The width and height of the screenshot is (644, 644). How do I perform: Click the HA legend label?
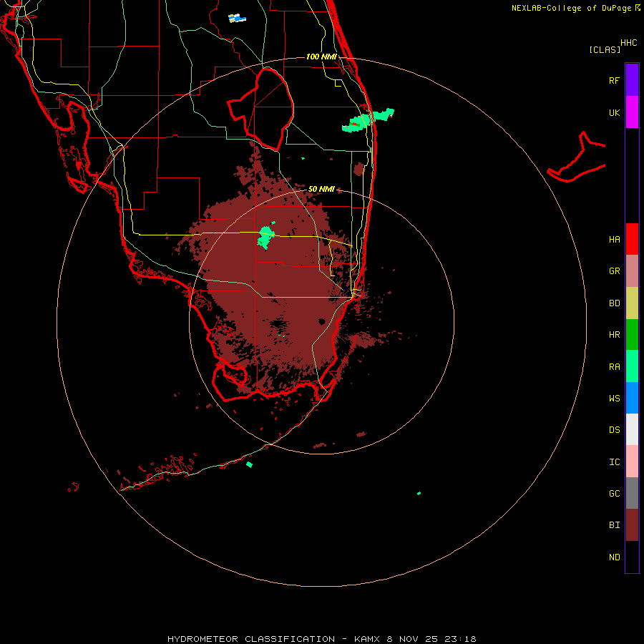coord(614,240)
